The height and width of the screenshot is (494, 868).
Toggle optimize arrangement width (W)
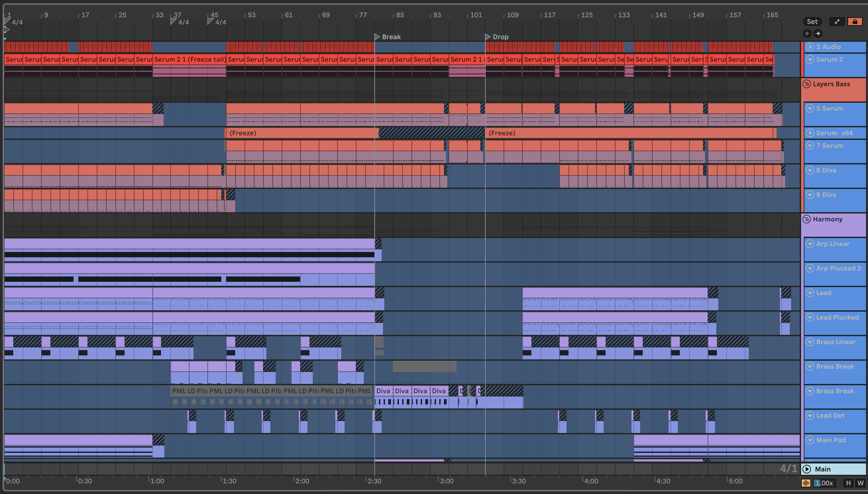click(x=860, y=483)
